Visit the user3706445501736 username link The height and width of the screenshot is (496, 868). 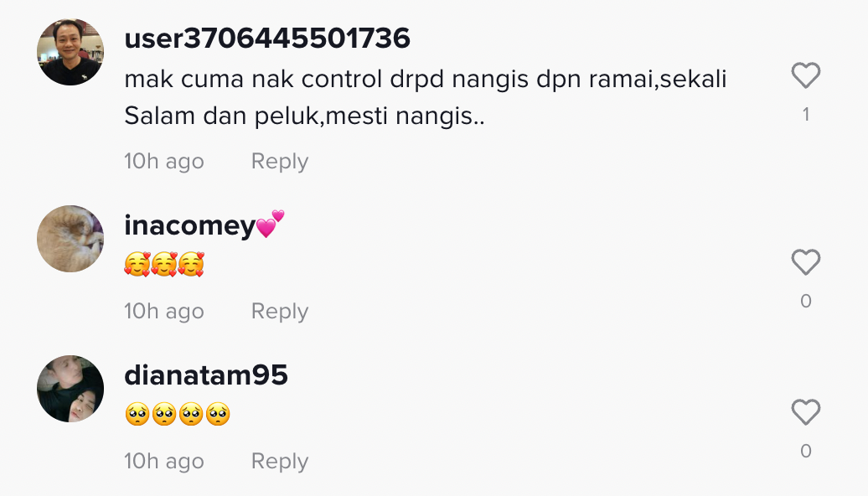point(266,39)
